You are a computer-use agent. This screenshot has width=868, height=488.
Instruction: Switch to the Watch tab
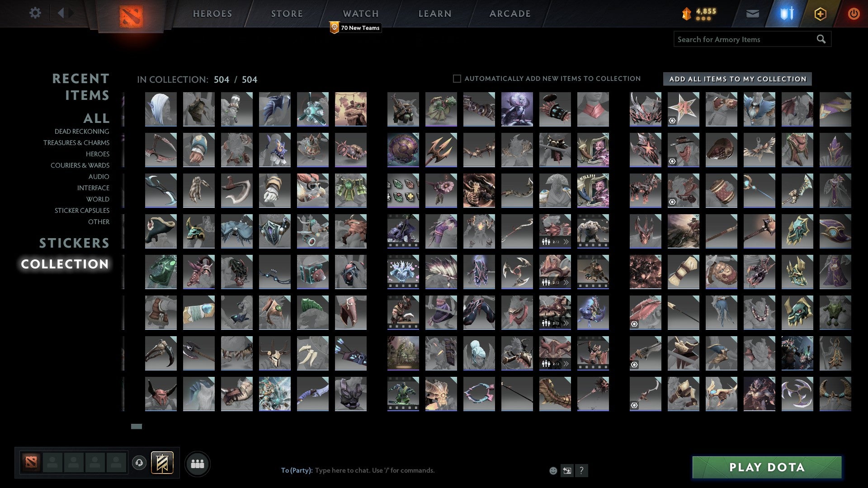[360, 14]
